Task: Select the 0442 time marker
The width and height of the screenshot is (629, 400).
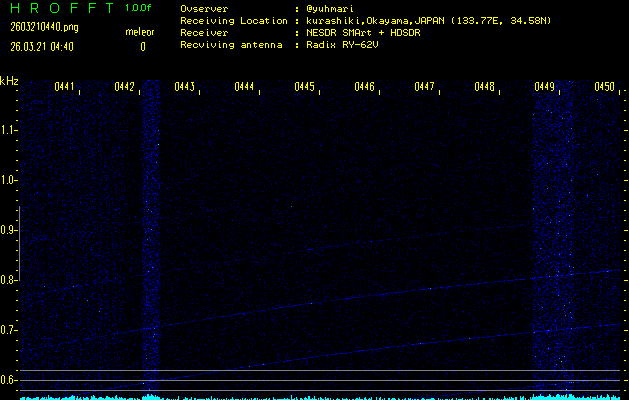Action: coord(125,87)
